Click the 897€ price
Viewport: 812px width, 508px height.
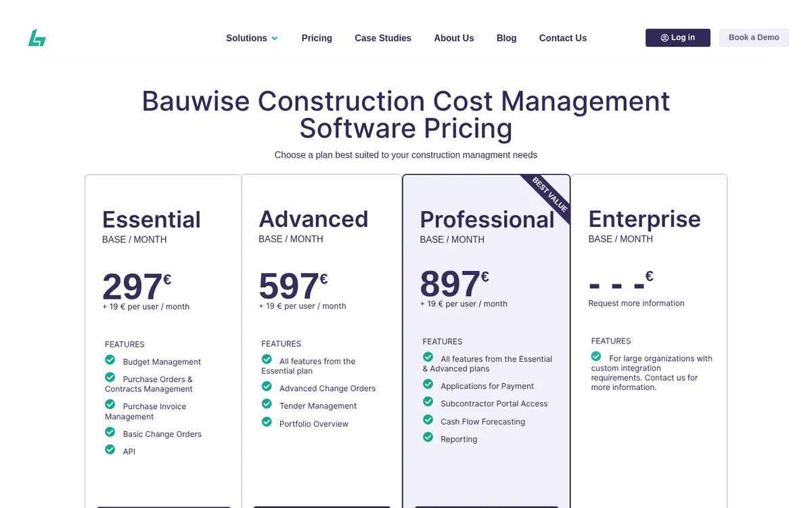click(454, 282)
